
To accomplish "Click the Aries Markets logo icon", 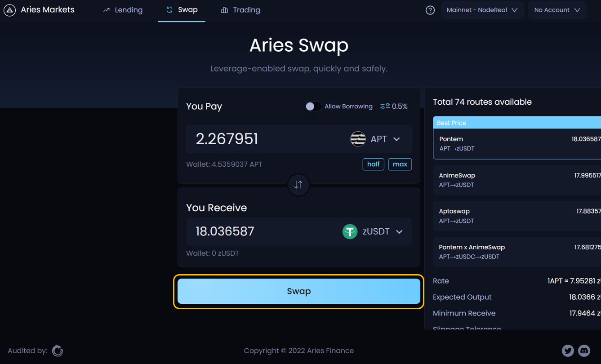I will pyautogui.click(x=9, y=10).
